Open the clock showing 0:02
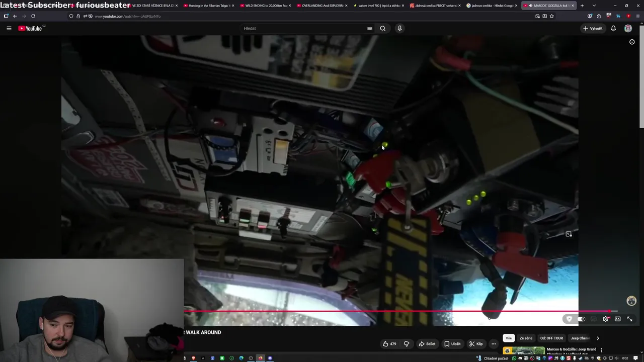Image resolution: width=644 pixels, height=362 pixels. tap(625, 358)
